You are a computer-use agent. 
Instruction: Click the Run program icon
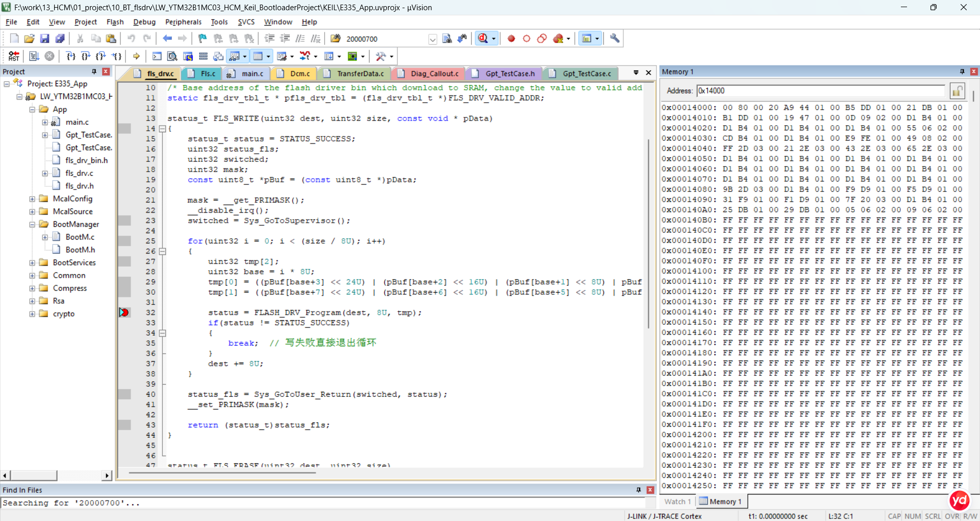(34, 56)
